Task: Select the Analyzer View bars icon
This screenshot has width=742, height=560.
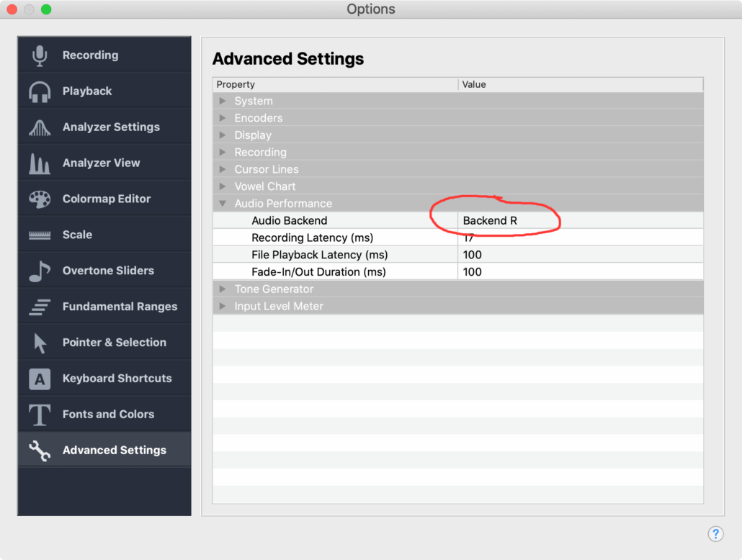Action: point(39,162)
